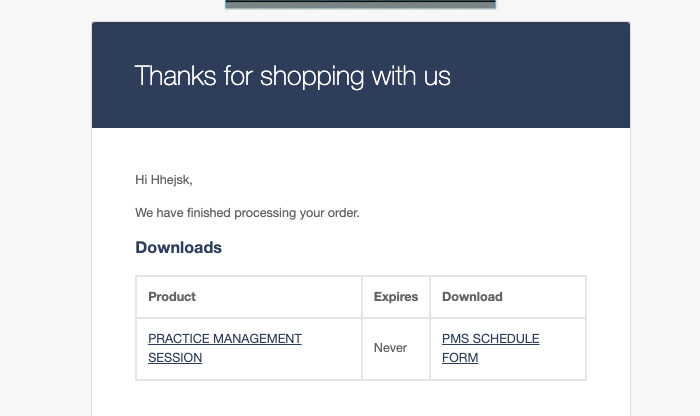
Task: Click the "Never" expiry cell
Action: pyautogui.click(x=390, y=348)
